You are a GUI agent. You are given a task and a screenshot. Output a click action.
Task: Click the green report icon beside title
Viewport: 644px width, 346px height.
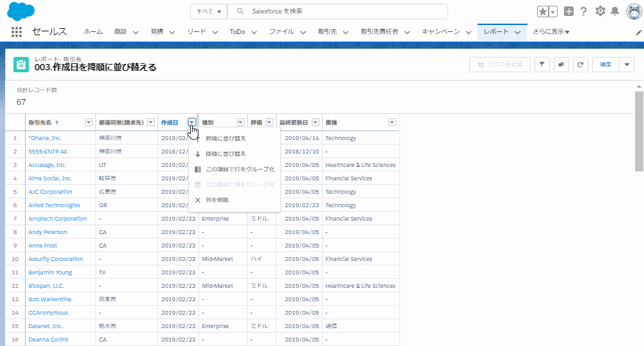click(21, 65)
